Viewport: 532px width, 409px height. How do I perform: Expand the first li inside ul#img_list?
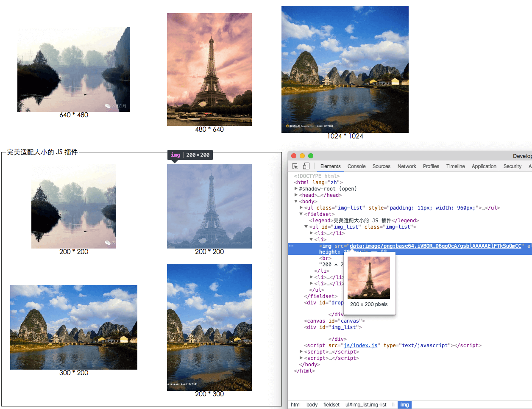coord(311,233)
